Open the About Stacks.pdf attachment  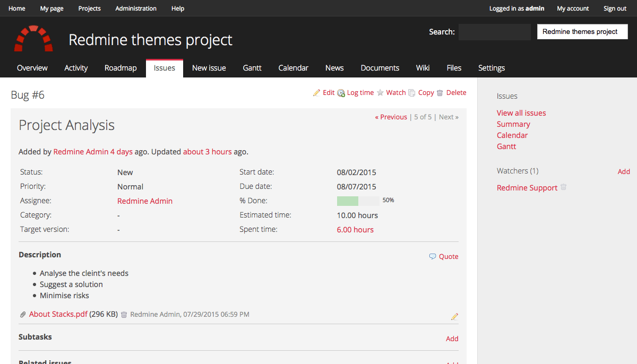pos(58,314)
